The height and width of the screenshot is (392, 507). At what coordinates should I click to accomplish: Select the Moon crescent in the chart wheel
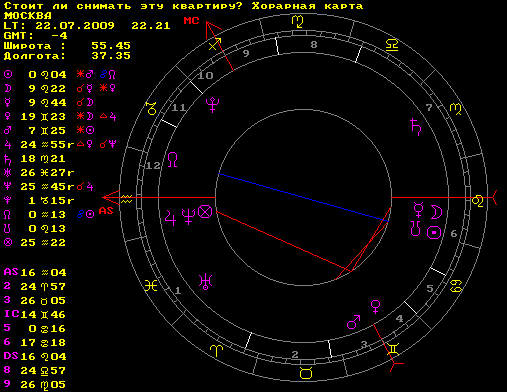(436, 212)
